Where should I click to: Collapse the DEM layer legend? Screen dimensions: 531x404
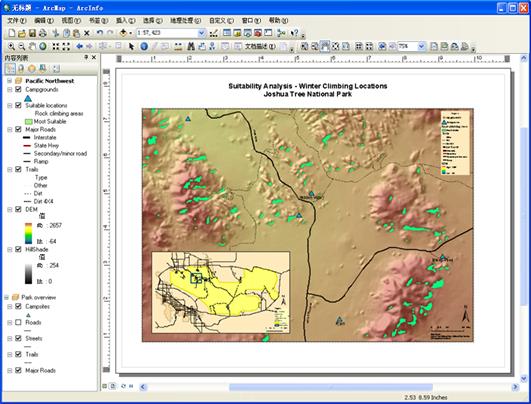click(x=9, y=209)
